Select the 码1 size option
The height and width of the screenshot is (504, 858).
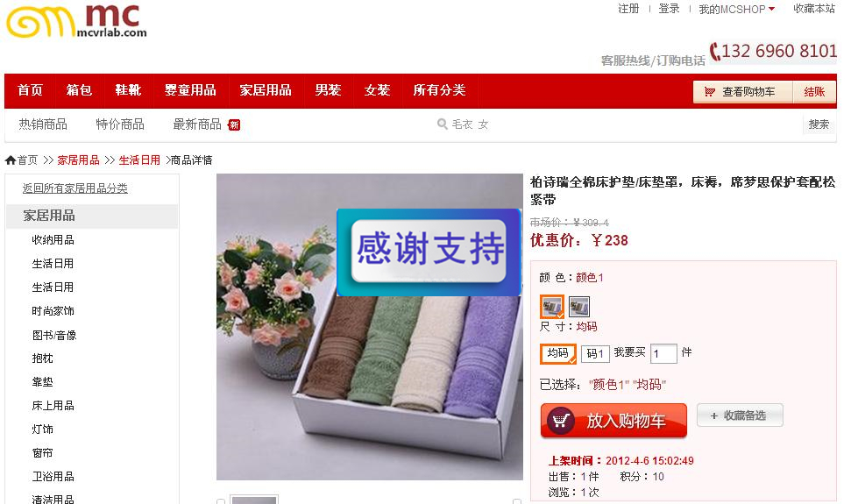coord(595,354)
